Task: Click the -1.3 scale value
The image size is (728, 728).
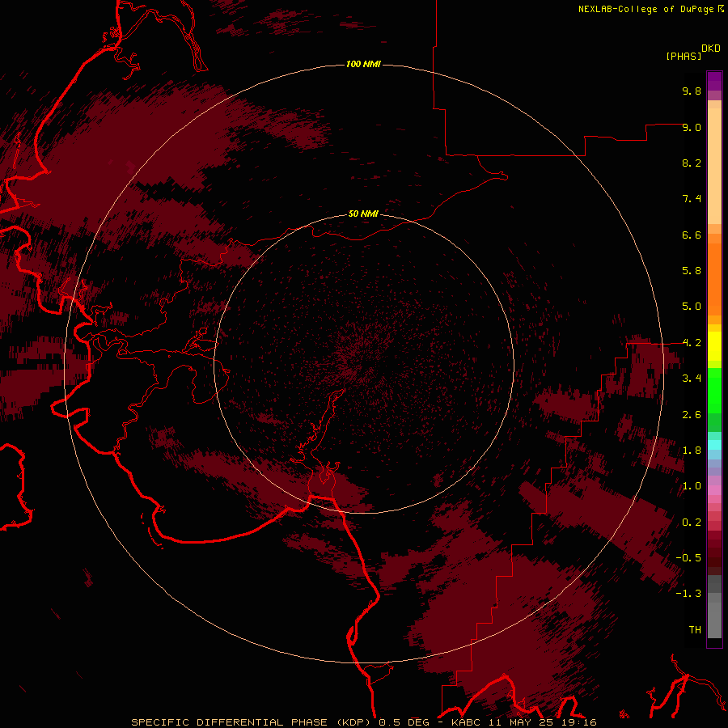Action: tap(688, 594)
